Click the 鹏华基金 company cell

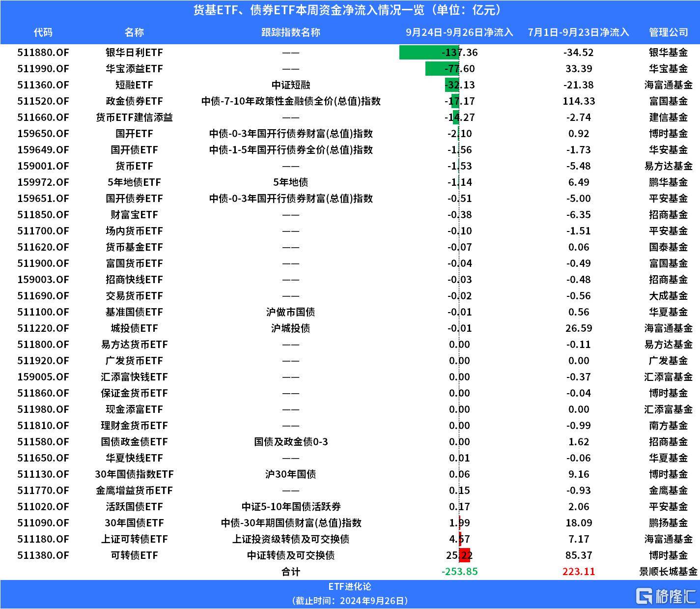(669, 182)
